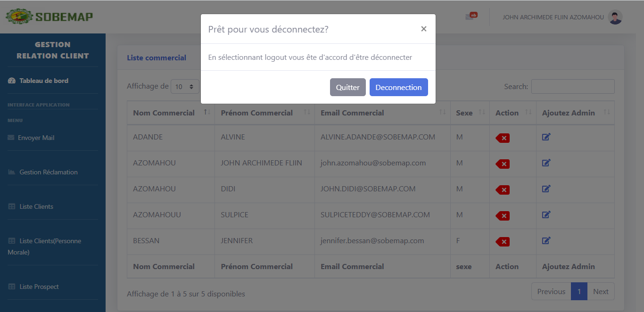Click the edit admin icon for JENNIFER BESSAN

point(546,241)
